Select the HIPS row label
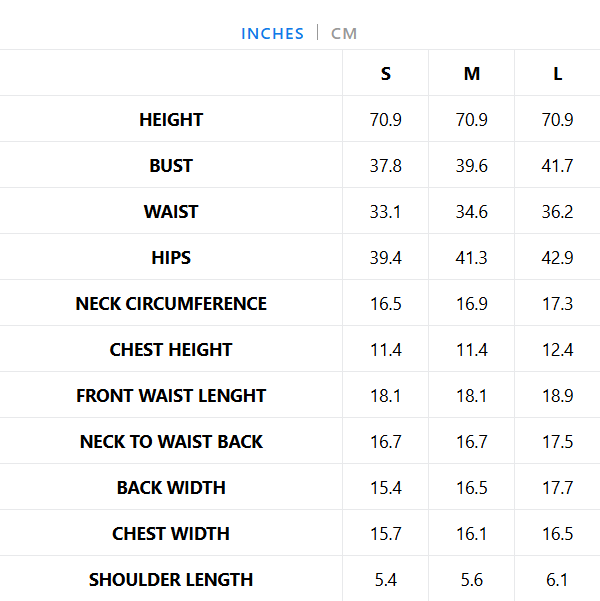The width and height of the screenshot is (600, 601). click(x=171, y=258)
